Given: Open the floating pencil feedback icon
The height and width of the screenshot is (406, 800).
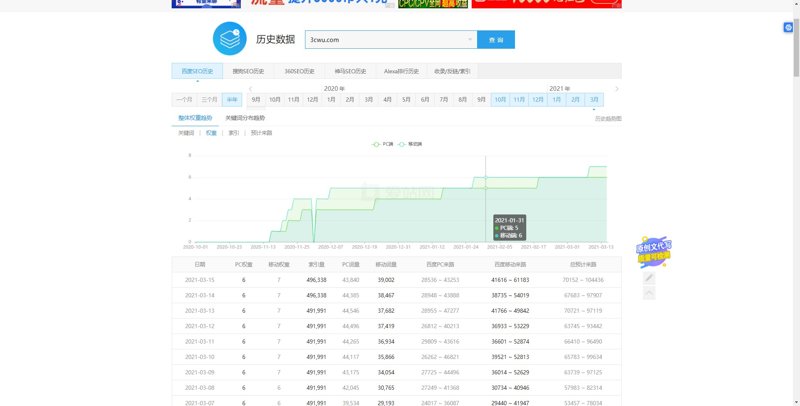Looking at the screenshot, I should [x=649, y=277].
